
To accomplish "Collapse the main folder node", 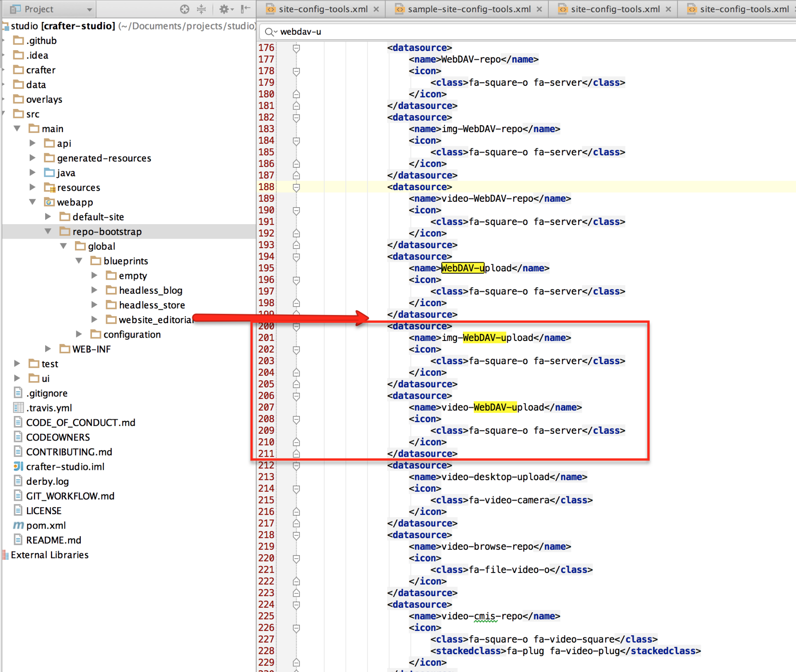I will (17, 128).
